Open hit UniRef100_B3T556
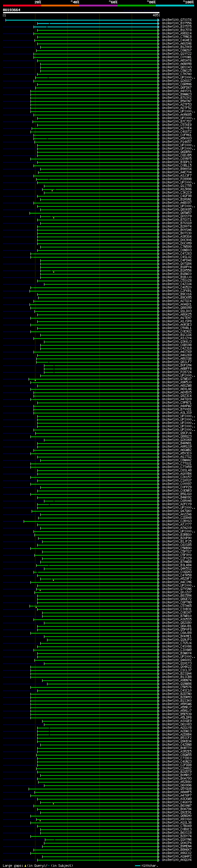The image size is (197, 868). point(177,24)
